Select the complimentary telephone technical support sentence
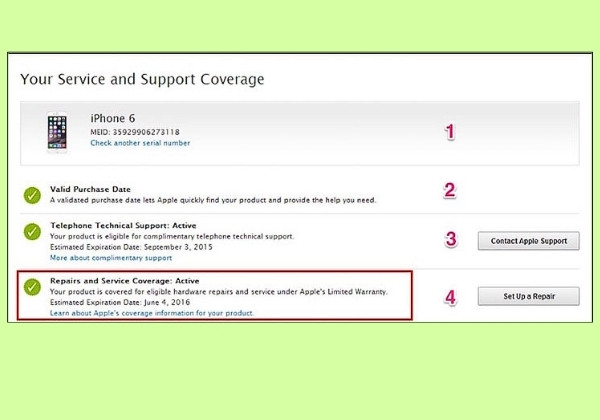 (172, 236)
